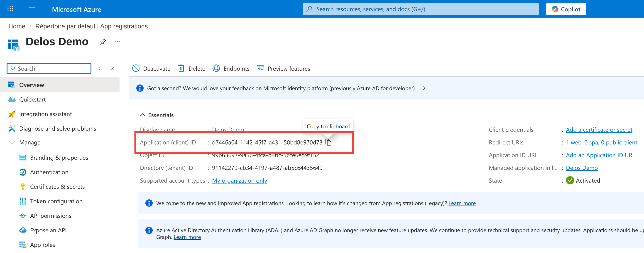Click the expand/collapse all sort icon beside sidebar search
The image size is (644, 253).
[x=99, y=69]
